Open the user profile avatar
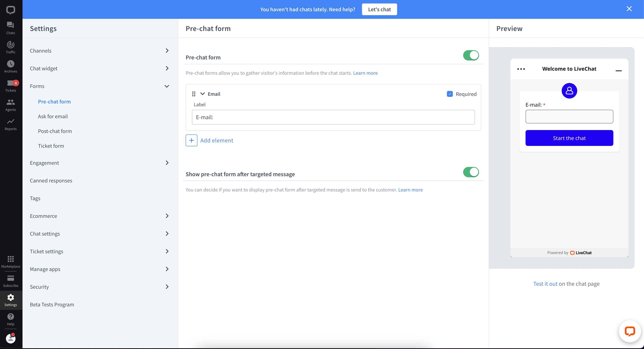 (x=11, y=338)
